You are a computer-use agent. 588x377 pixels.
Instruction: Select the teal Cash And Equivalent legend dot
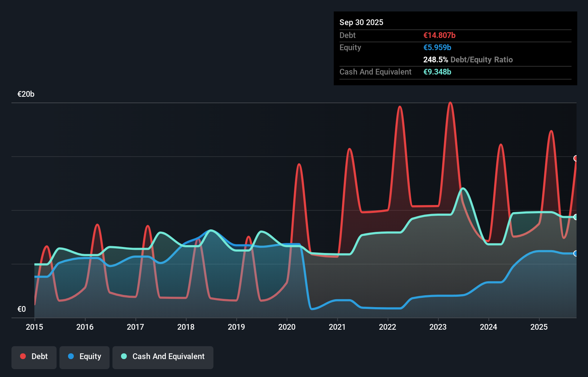pyautogui.click(x=123, y=356)
